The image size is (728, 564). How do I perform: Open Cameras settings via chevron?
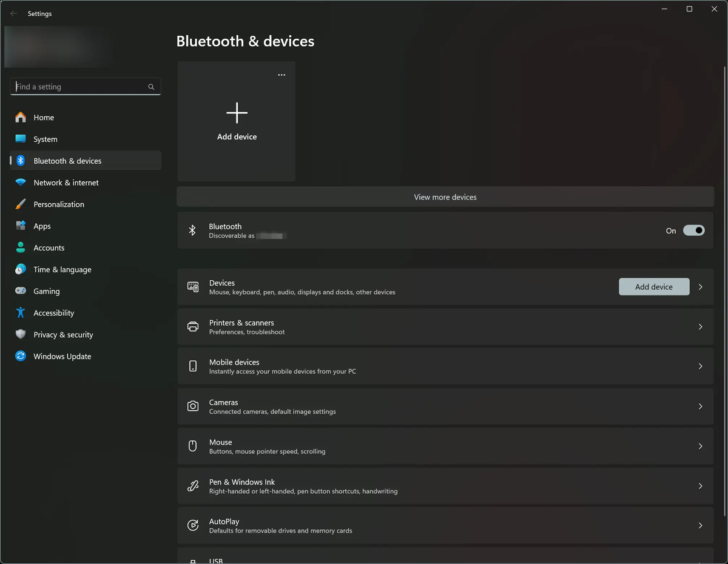[701, 406]
